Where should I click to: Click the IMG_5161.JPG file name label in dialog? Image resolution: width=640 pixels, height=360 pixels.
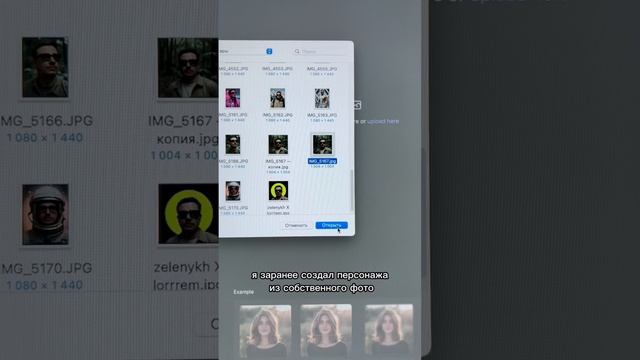233,115
